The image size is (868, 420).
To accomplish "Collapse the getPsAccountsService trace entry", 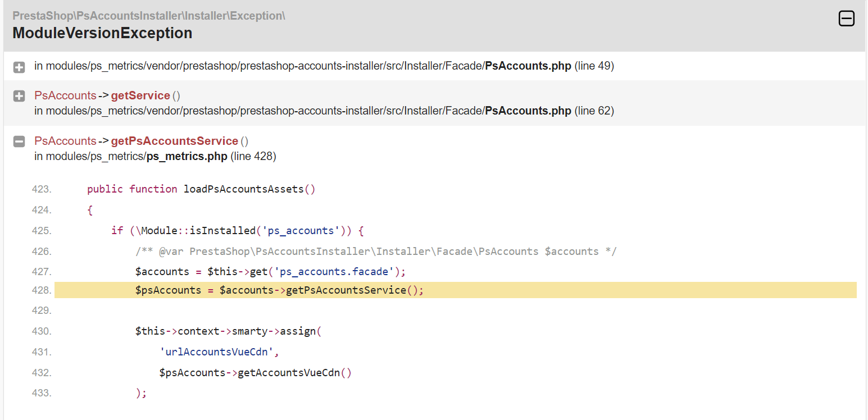I will 19,141.
